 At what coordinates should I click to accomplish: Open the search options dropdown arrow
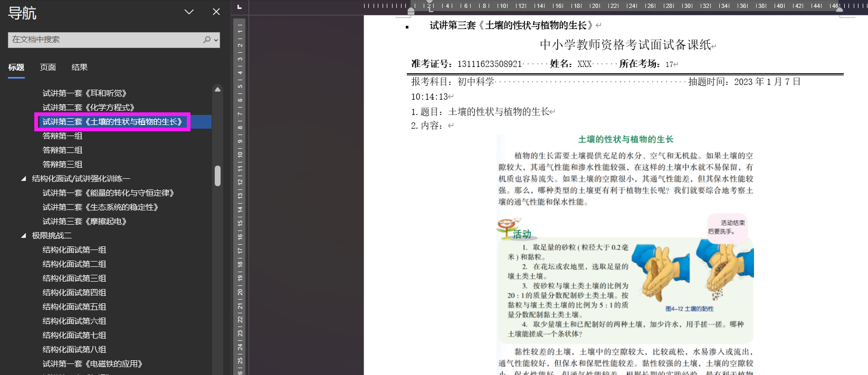click(x=216, y=40)
